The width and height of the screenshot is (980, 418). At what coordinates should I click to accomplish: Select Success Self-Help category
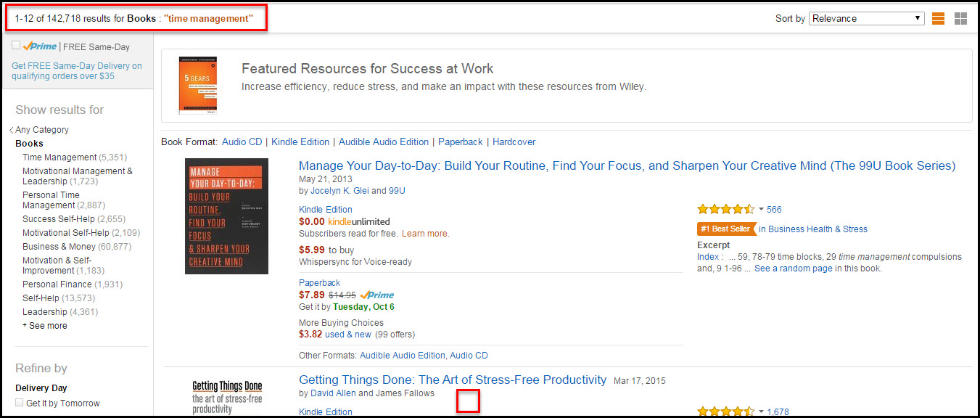tap(59, 219)
